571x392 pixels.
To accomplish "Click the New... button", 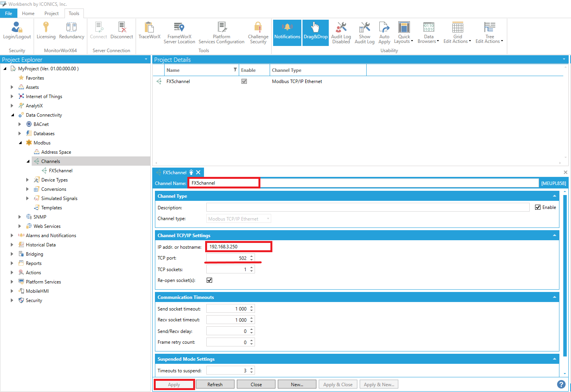I will [297, 385].
